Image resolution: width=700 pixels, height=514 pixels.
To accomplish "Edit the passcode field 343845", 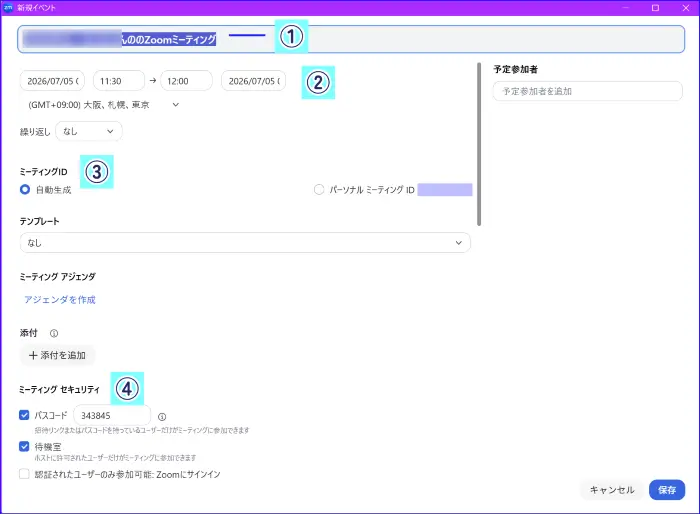I will tap(112, 416).
